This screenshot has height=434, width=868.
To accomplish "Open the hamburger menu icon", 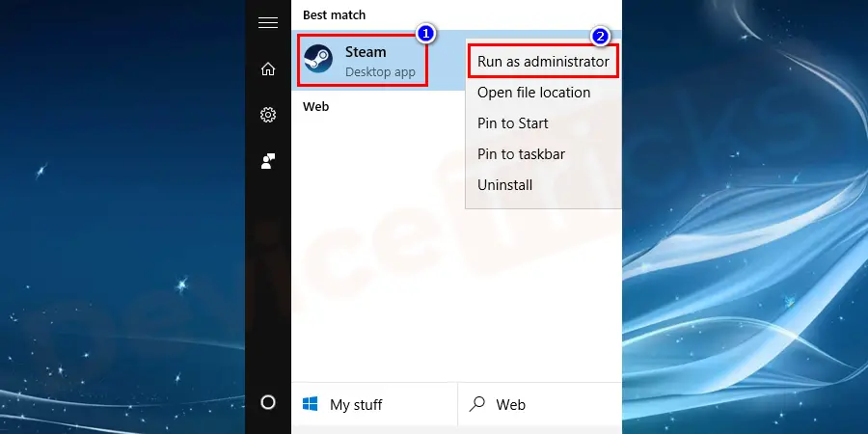I will pos(268,23).
